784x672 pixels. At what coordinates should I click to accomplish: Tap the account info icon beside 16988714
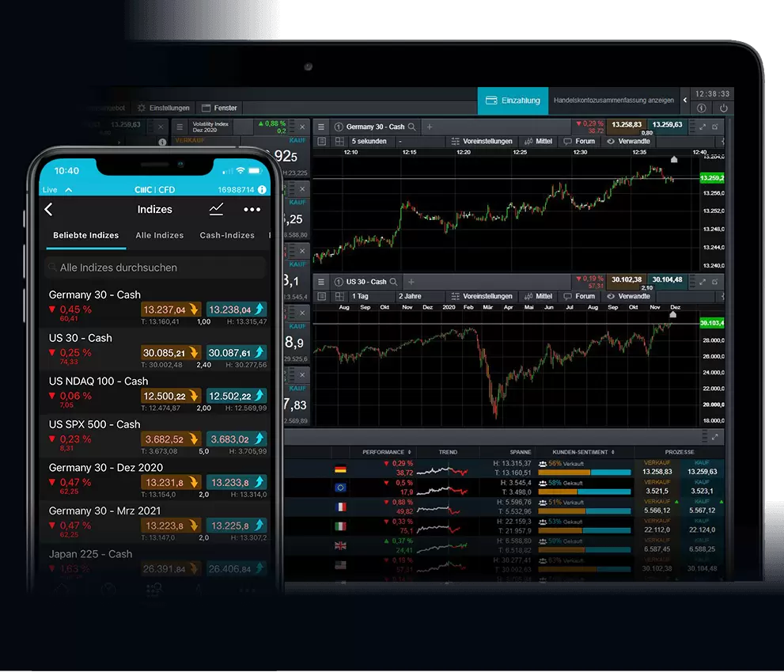[x=262, y=190]
